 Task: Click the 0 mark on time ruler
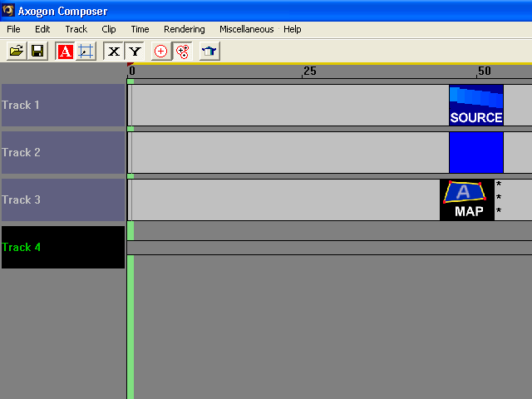point(132,71)
